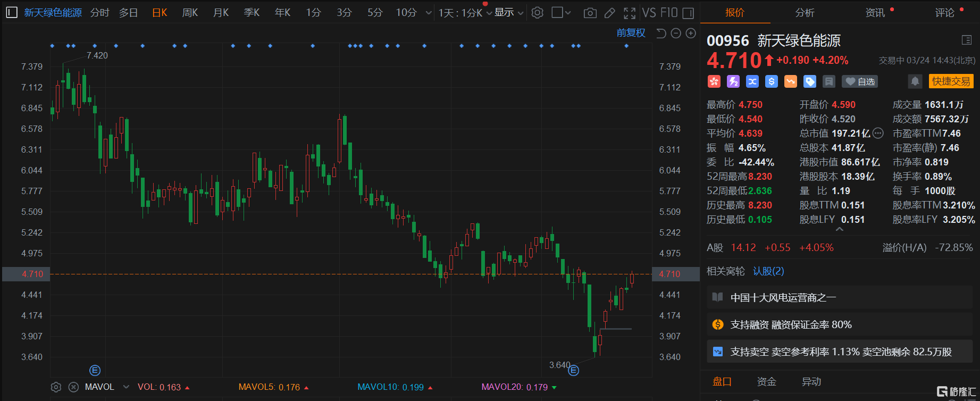Click the blue dollar sign badge

click(772, 81)
